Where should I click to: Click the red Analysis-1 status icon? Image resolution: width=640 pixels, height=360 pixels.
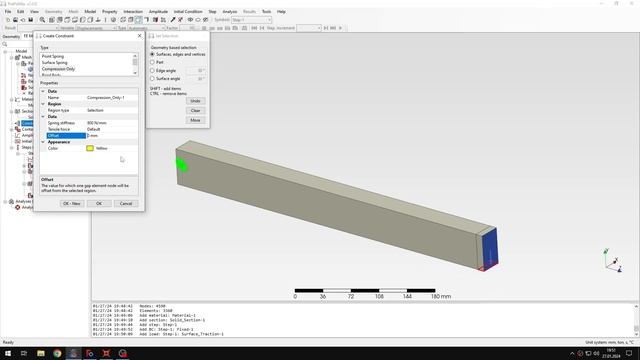18,207
